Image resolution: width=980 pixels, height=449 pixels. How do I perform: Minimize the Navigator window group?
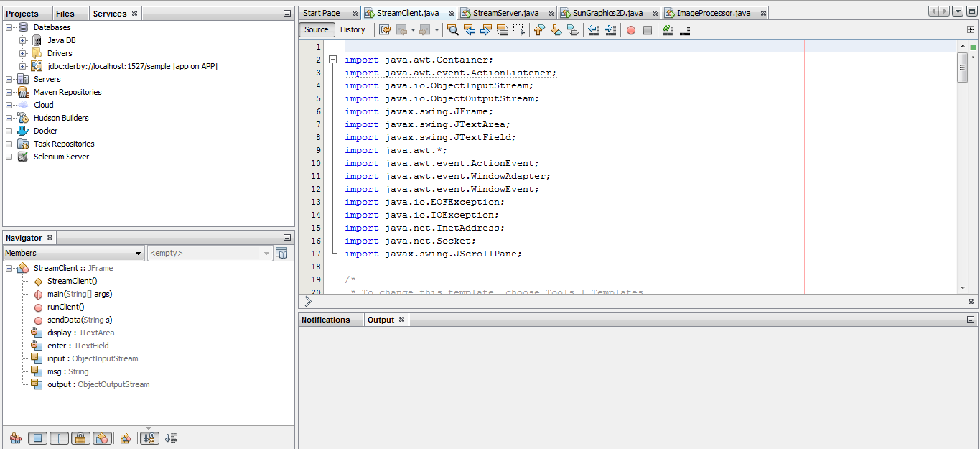[287, 237]
